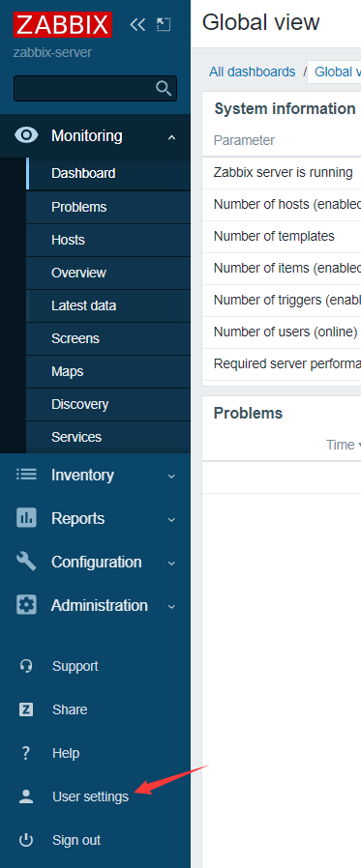
Task: Expand the Administration menu chevron
Action: [x=172, y=606]
